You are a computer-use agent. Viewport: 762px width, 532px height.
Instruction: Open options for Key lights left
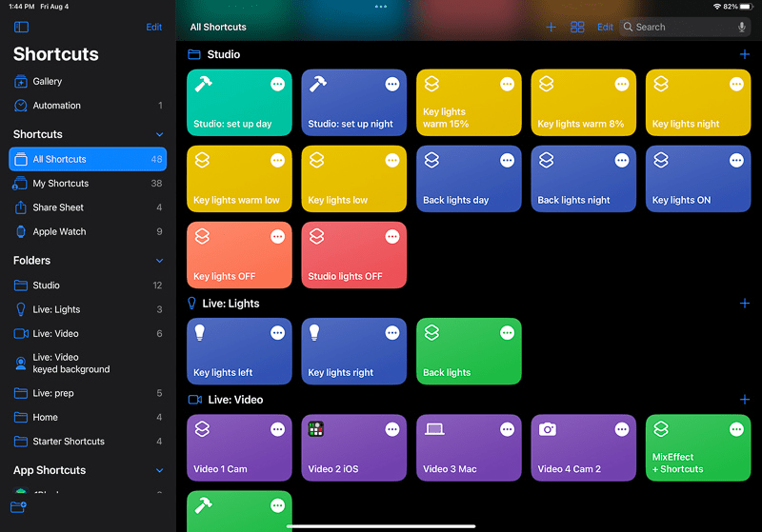point(277,332)
